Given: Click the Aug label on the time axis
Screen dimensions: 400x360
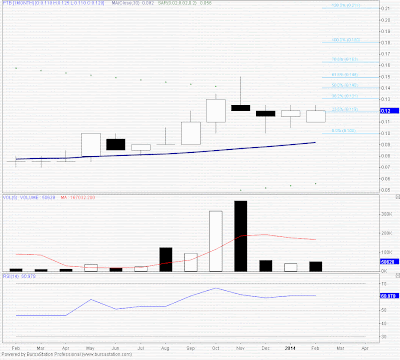Looking at the screenshot, I should [165, 348].
